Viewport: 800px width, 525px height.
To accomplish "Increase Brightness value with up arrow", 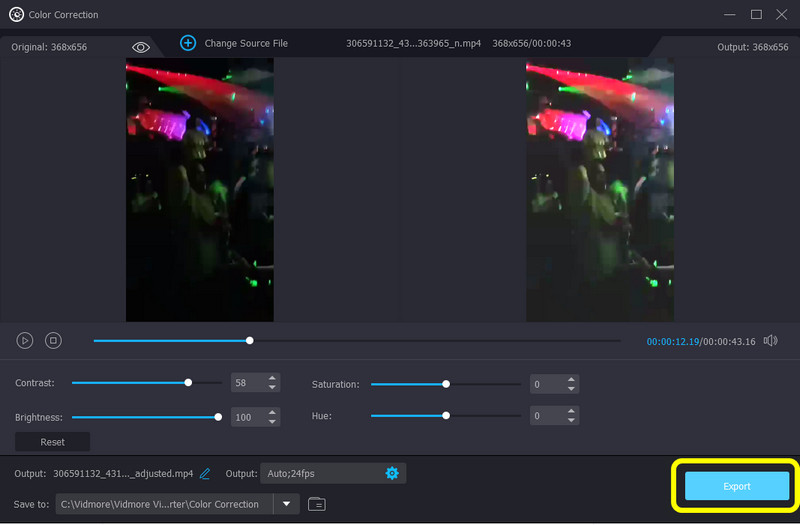I will (x=272, y=412).
